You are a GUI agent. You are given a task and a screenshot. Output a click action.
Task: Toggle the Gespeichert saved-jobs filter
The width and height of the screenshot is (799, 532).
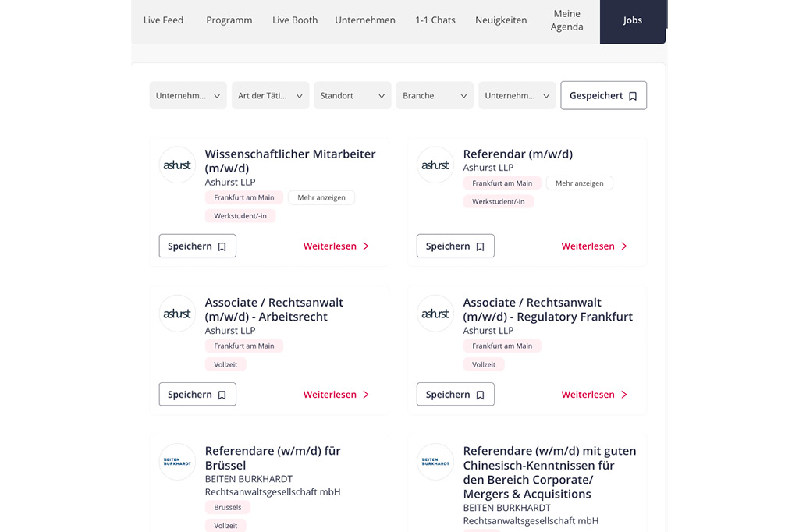click(x=604, y=95)
